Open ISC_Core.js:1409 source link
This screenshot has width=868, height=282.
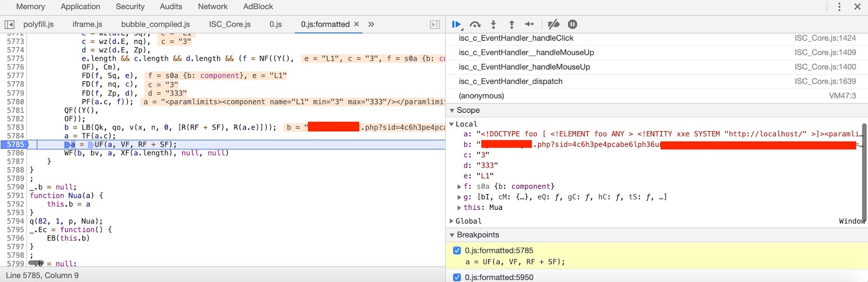[825, 53]
